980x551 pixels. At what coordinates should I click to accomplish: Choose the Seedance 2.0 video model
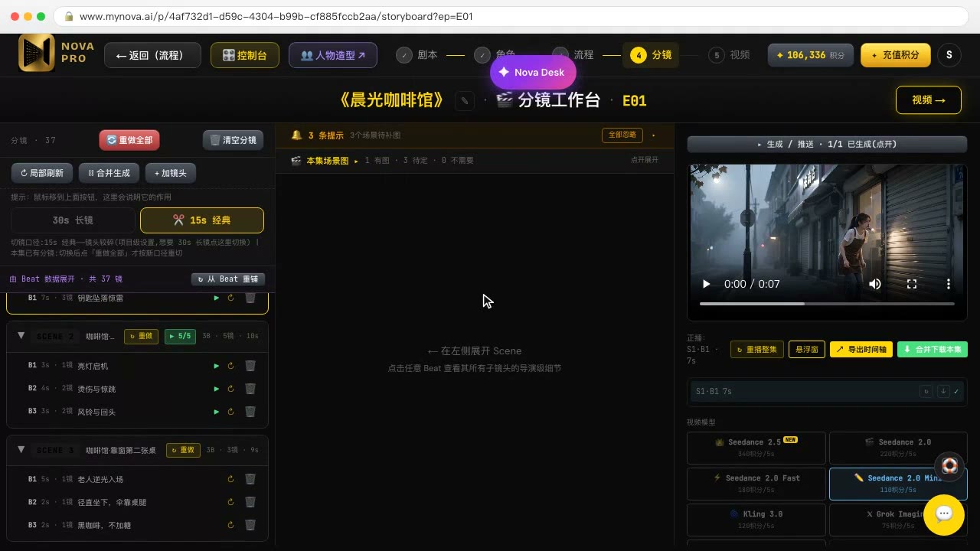(x=898, y=448)
